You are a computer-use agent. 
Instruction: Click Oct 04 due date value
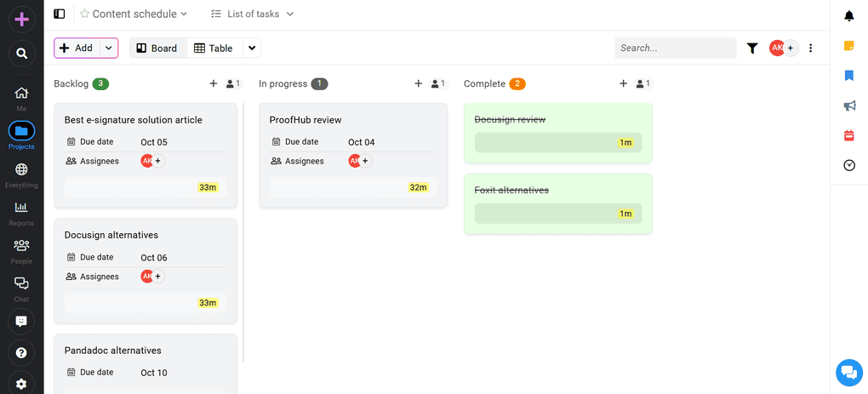click(362, 142)
